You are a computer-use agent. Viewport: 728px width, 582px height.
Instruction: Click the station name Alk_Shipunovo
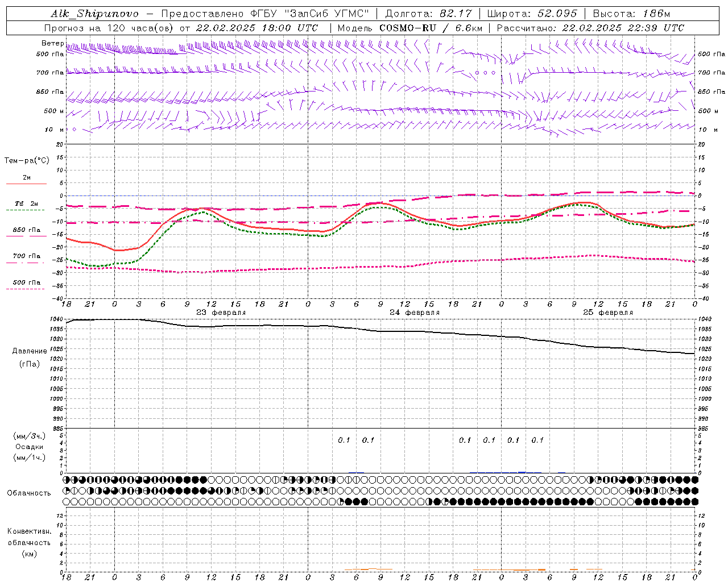94,14
